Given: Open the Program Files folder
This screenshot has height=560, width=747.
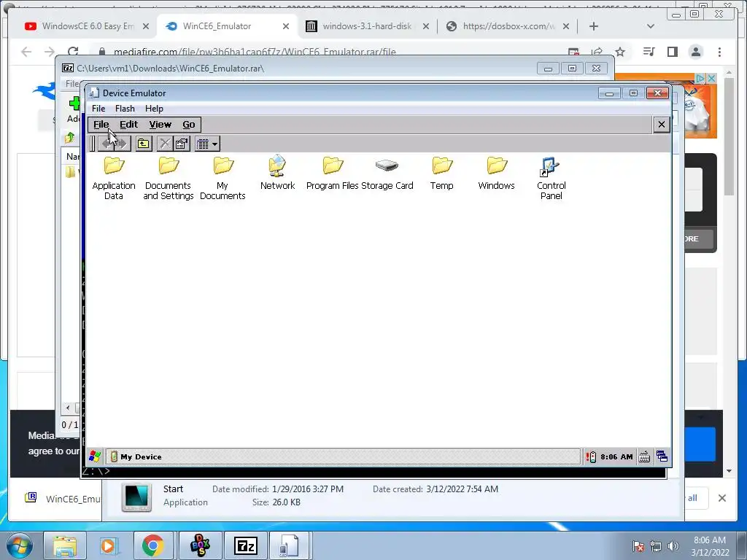Looking at the screenshot, I should pos(332,172).
